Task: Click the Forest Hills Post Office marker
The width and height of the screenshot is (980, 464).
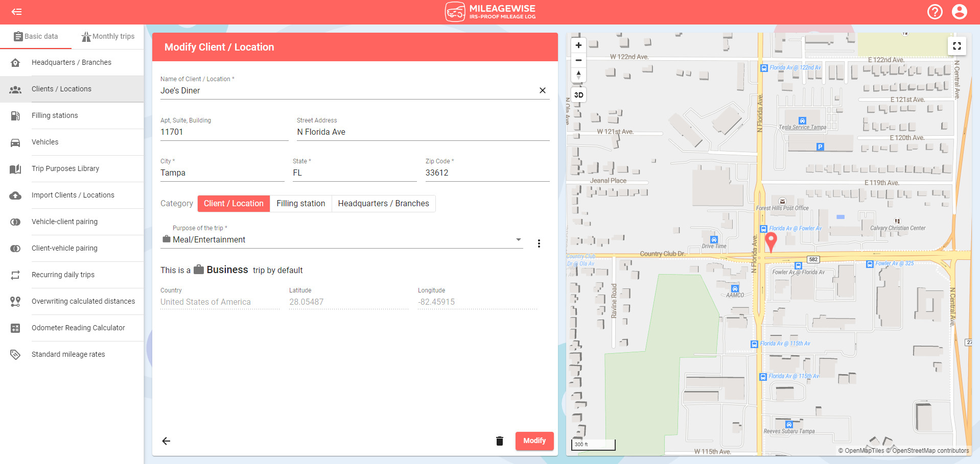Action: point(782,202)
